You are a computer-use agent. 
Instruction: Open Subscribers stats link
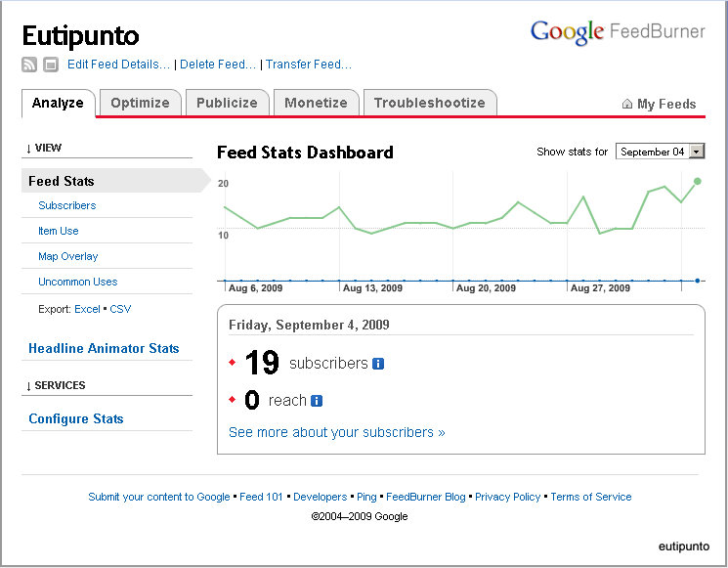(67, 205)
